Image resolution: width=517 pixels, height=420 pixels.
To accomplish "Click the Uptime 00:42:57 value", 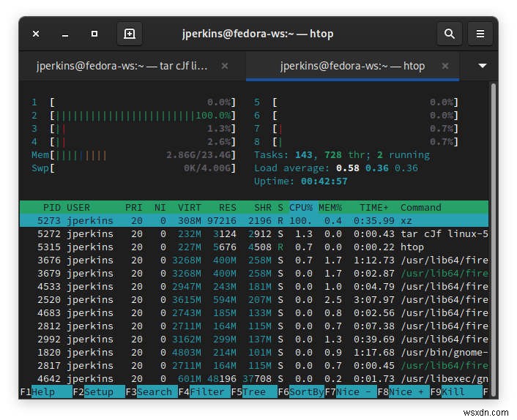I will point(324,181).
